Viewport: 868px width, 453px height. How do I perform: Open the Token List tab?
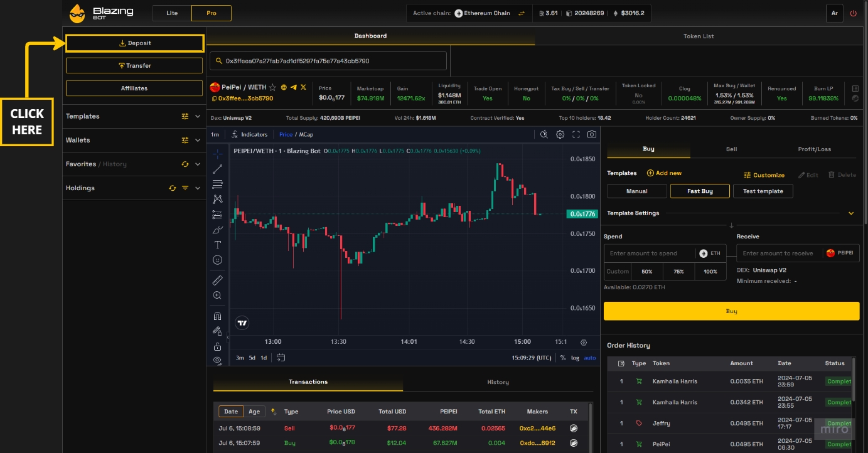click(x=699, y=36)
